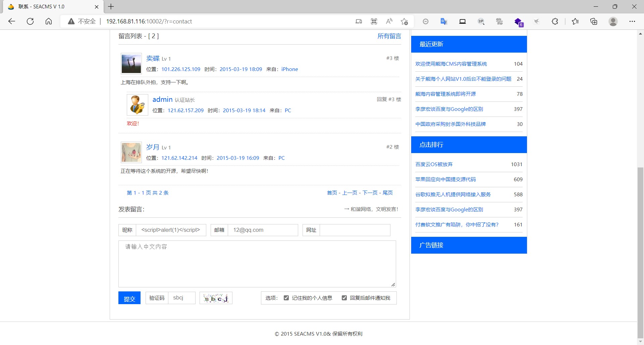Open article 关于熊海个人网站V1.0后台不能登录的问题
The image size is (644, 345).
(463, 79)
